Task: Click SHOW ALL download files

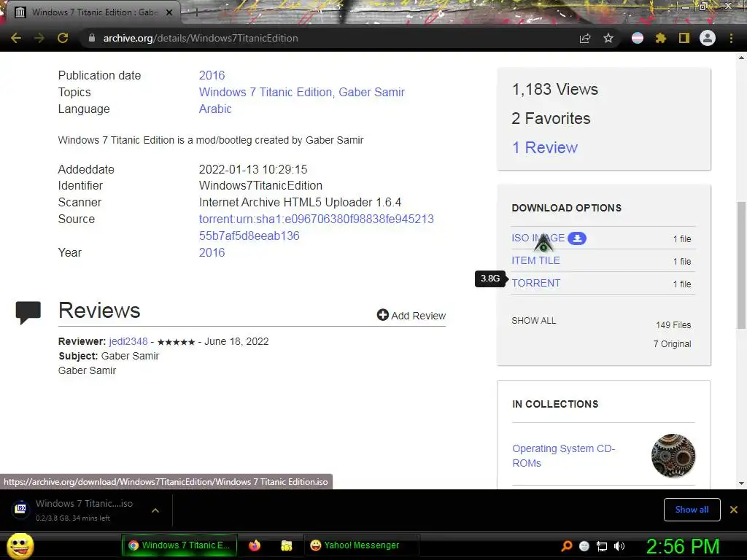Action: 533,321
